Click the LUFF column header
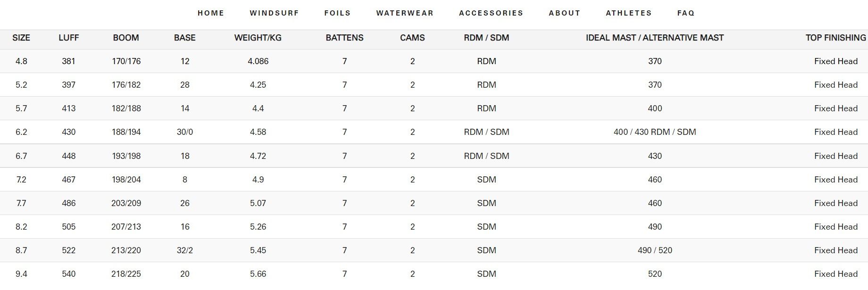This screenshot has width=868, height=290. coord(69,38)
